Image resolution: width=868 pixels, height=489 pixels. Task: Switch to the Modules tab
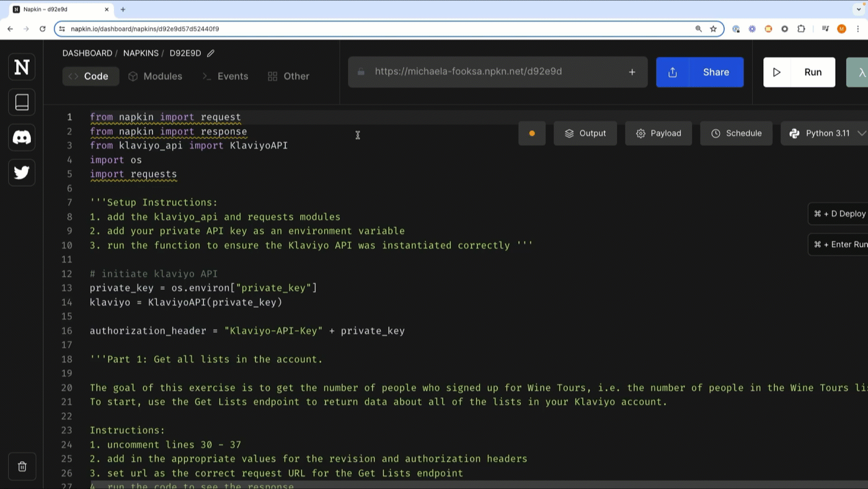point(155,76)
